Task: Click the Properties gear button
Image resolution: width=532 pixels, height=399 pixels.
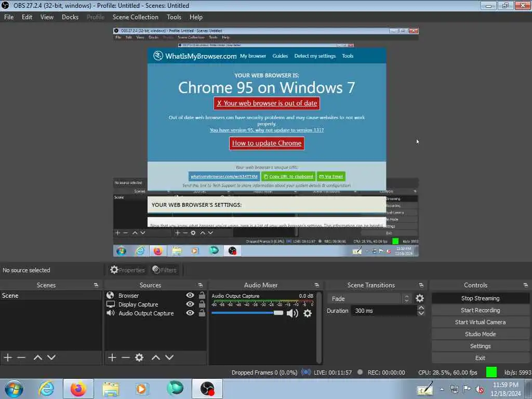Action: click(127, 270)
